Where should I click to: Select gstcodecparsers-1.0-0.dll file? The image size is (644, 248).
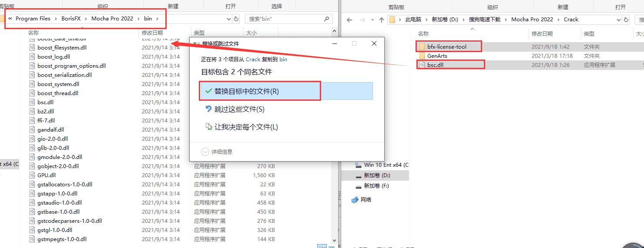[x=70, y=221]
